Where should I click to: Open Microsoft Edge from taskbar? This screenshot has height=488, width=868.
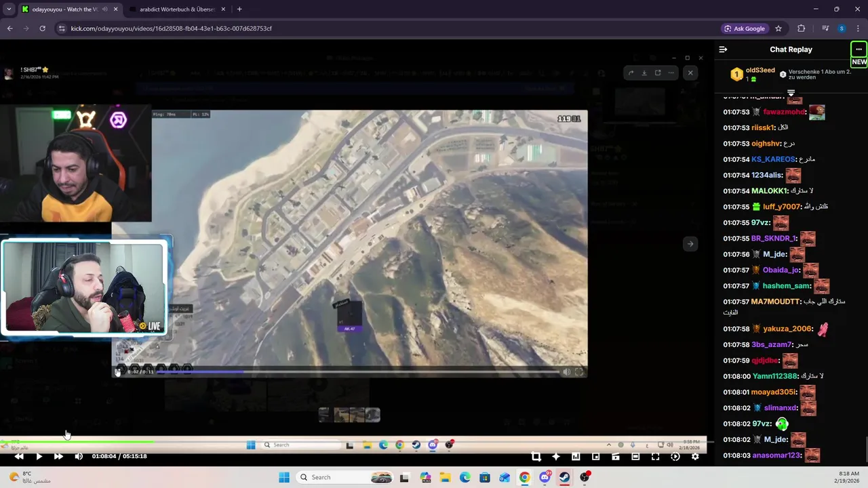click(x=465, y=478)
